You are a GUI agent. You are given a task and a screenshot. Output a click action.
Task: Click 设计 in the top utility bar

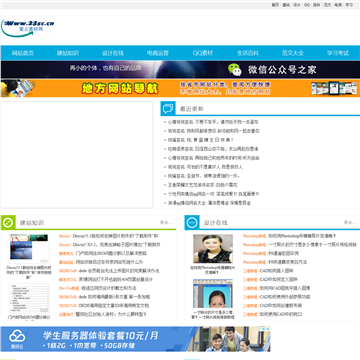click(297, 5)
